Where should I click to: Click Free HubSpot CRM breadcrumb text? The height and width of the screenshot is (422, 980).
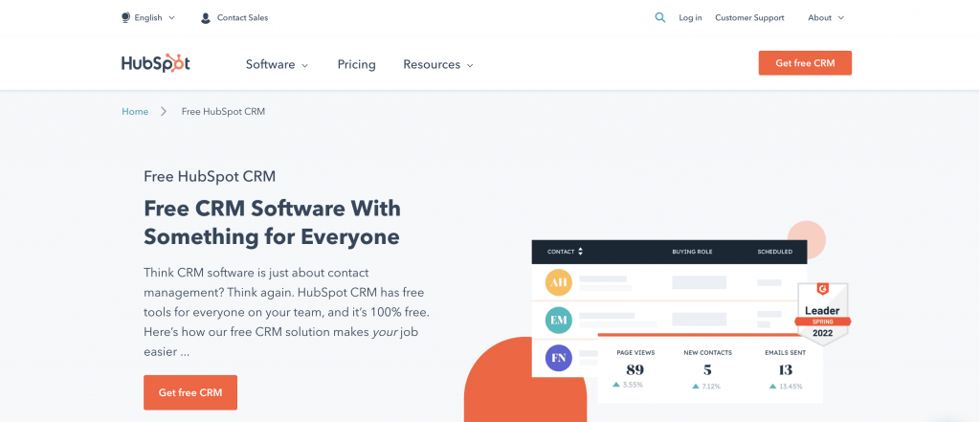[x=223, y=112]
